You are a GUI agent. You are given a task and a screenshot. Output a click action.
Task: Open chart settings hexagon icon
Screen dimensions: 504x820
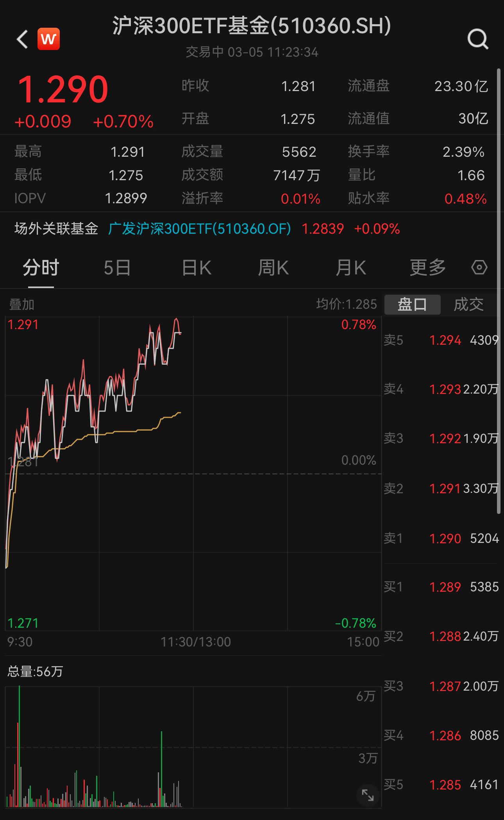coord(479,268)
